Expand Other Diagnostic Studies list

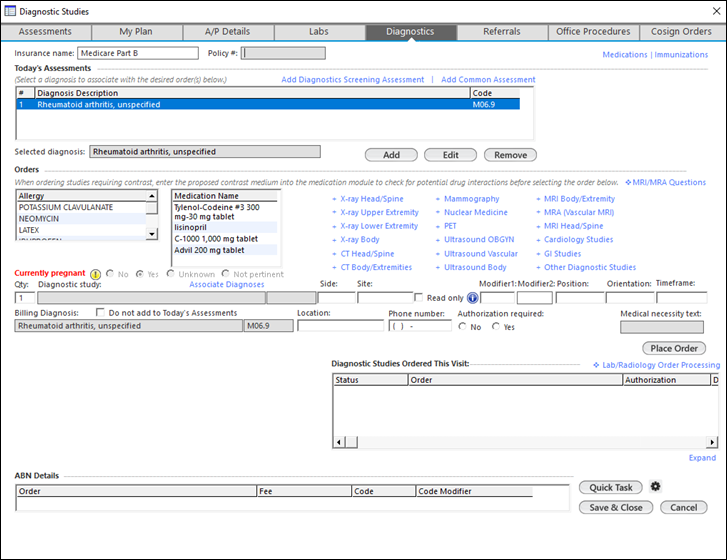pos(590,267)
